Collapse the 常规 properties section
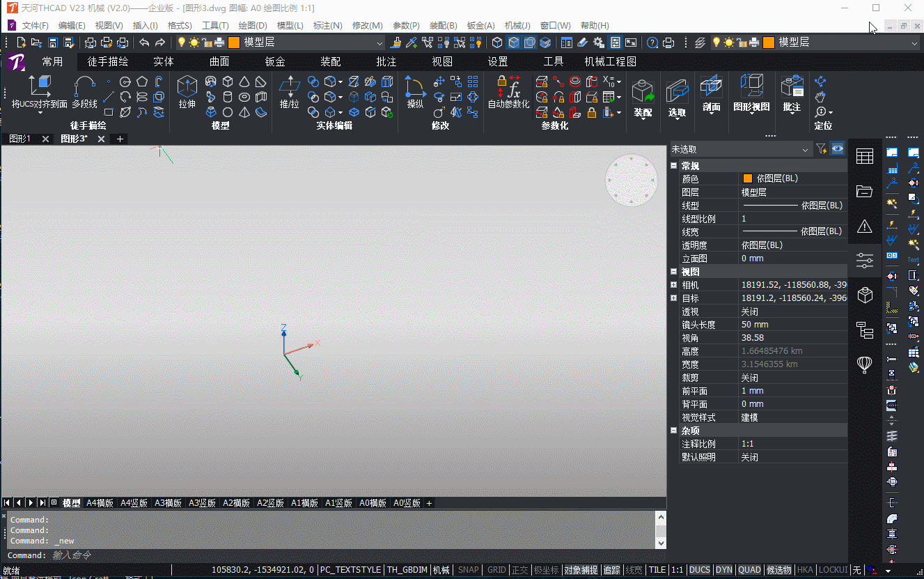The image size is (924, 579). click(674, 166)
